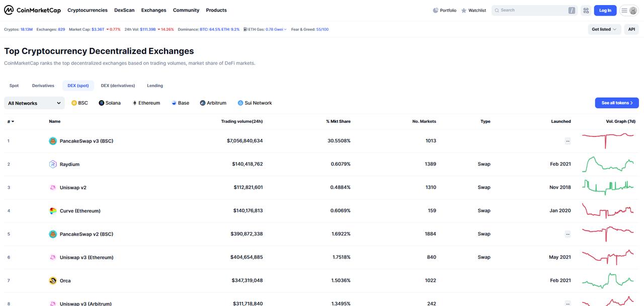Click the Raydium logo icon
The width and height of the screenshot is (644, 306).
click(x=53, y=164)
